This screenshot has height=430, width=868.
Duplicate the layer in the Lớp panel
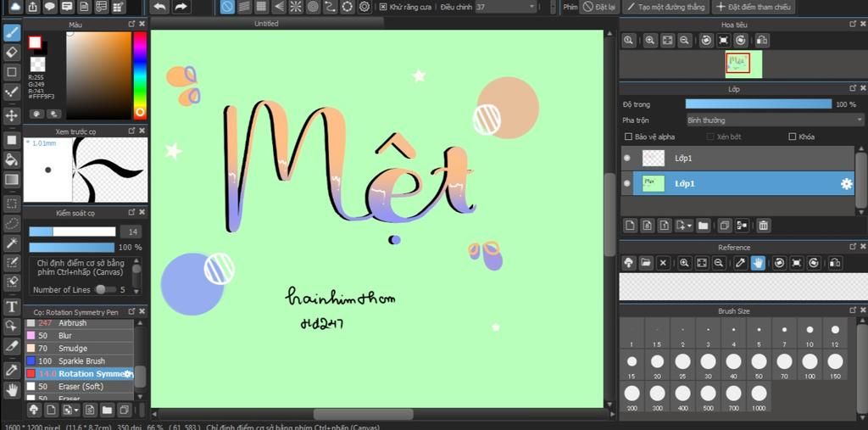point(724,226)
